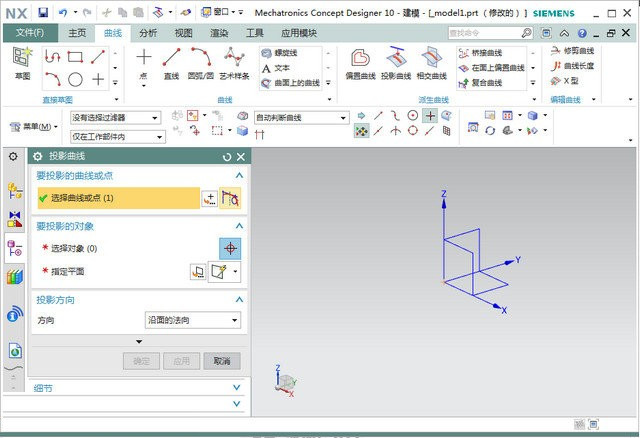This screenshot has width=640, height=438.
Task: Show less options with the black triangle
Action: tap(139, 341)
